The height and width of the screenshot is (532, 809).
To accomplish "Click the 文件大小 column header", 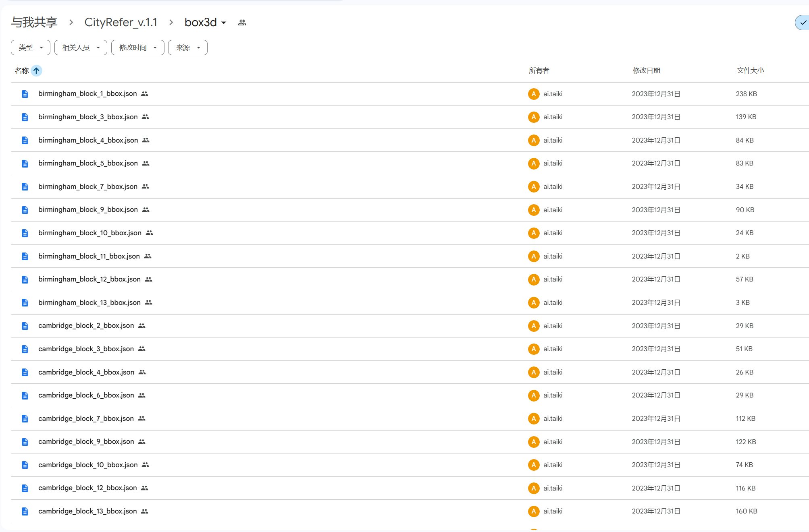I will click(x=750, y=70).
